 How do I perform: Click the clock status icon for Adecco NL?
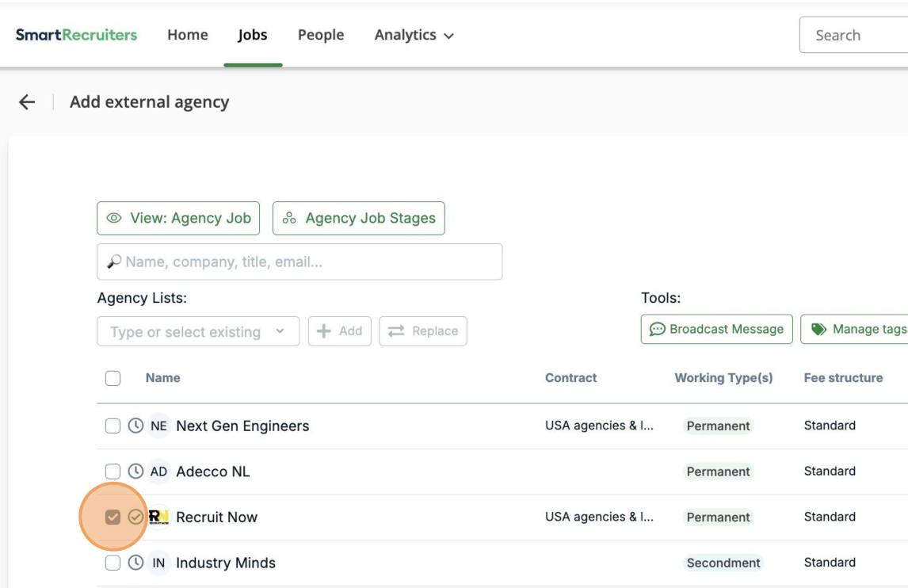tap(135, 471)
